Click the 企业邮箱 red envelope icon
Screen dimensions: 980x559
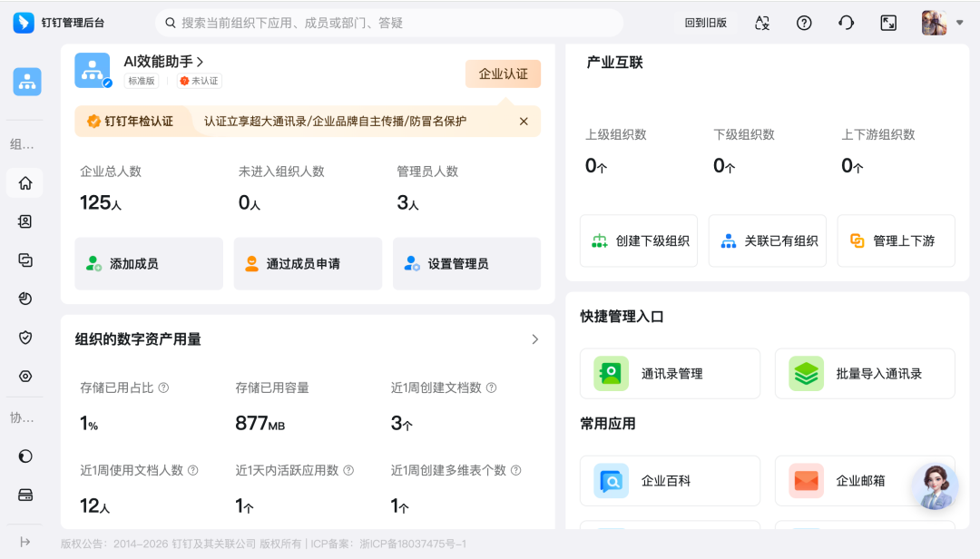[x=806, y=480]
